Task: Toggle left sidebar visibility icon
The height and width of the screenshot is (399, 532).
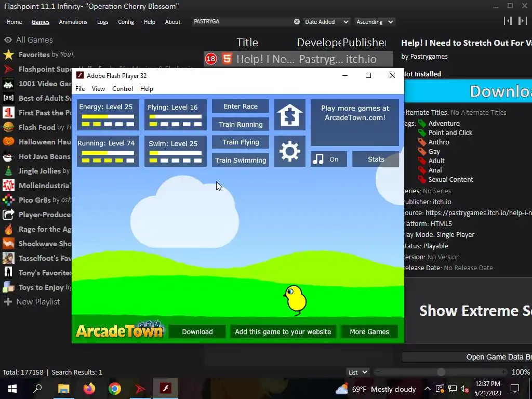Action: [x=508, y=21]
